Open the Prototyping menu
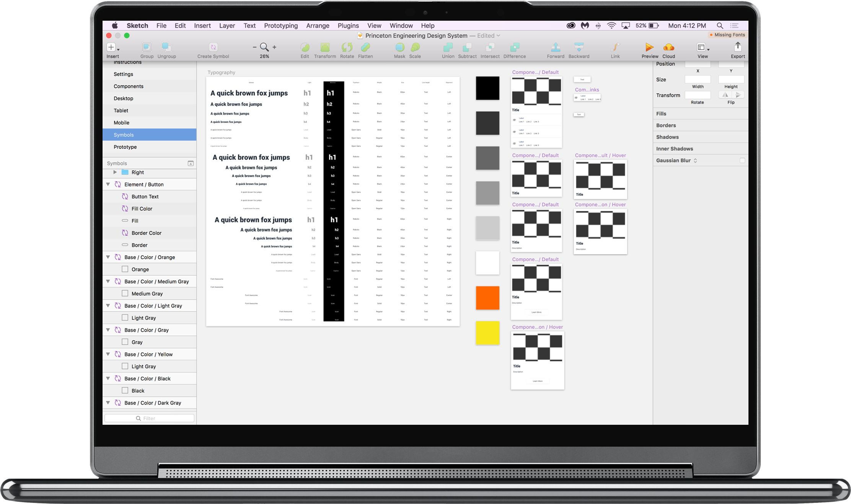This screenshot has height=504, width=851. click(x=281, y=26)
